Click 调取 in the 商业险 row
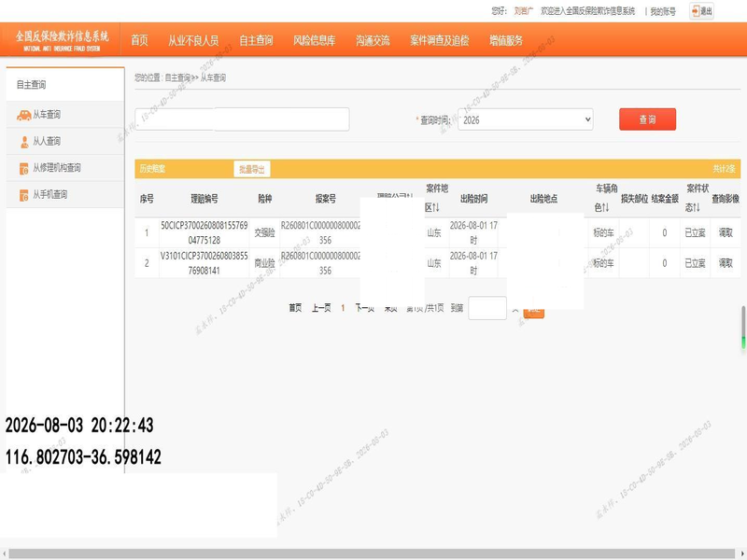 726,263
